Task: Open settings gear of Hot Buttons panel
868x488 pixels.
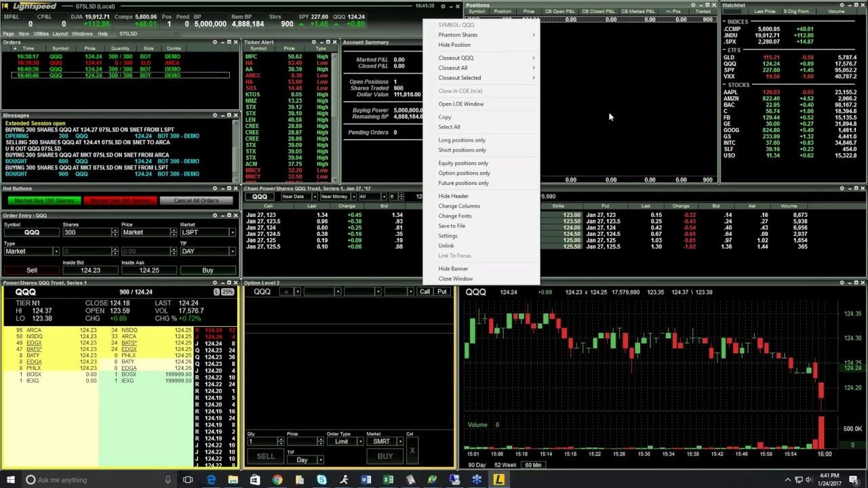Action: point(215,188)
